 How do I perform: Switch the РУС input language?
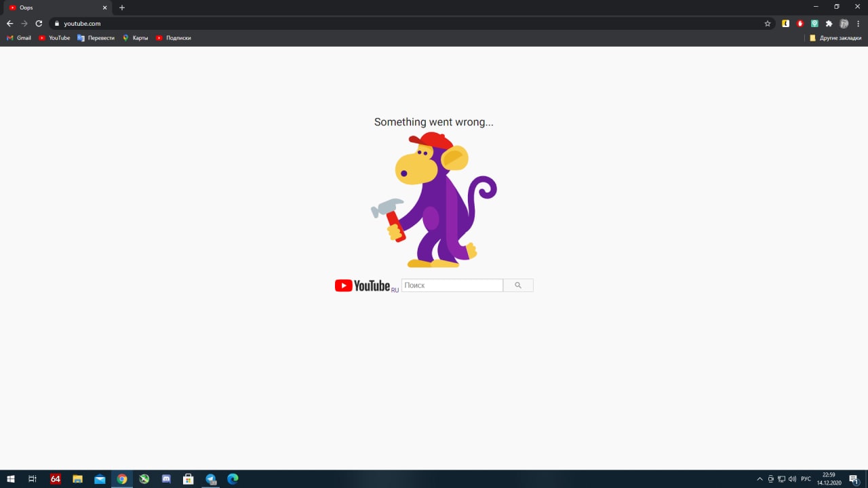pos(806,479)
